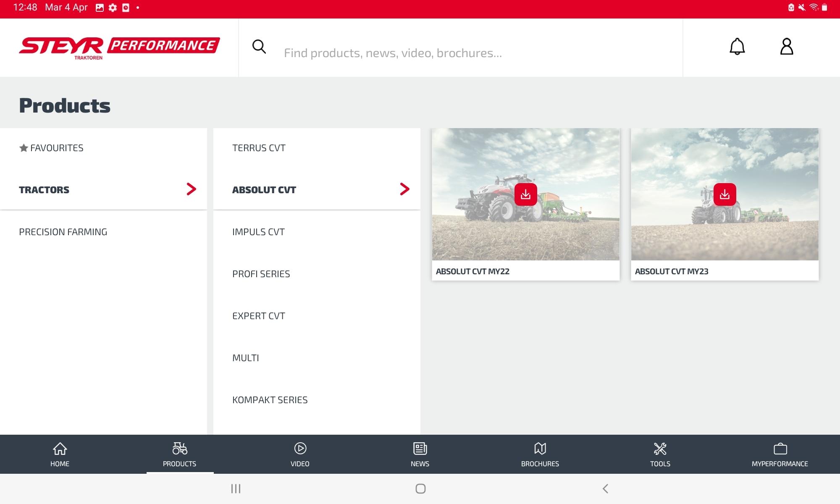
Task: Tap the Brochures booklet icon
Action: coord(540,449)
